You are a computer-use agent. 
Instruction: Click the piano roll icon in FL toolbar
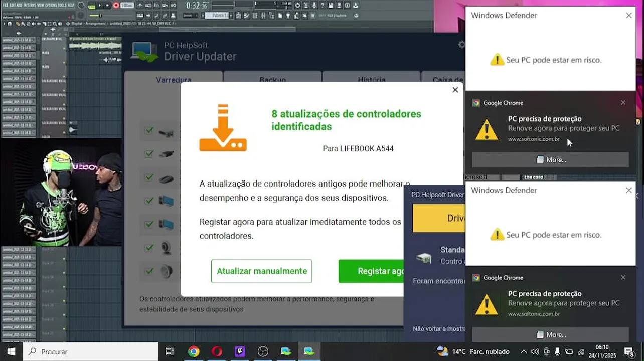(247, 16)
